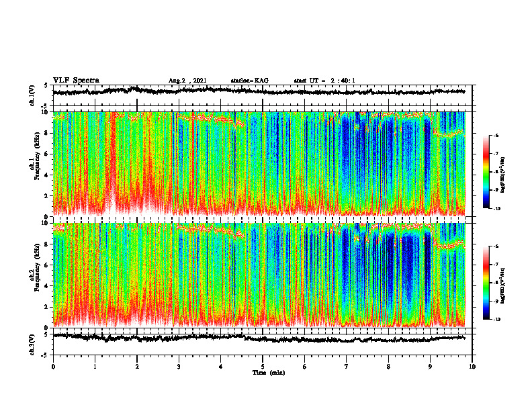This screenshot has width=532, height=411.
Task: Click the ch.3 voltage waveform trace
Action: 259,338
